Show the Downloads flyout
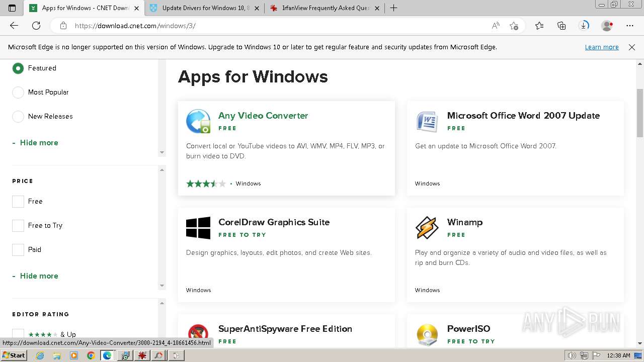The height and width of the screenshot is (362, 644). (584, 26)
